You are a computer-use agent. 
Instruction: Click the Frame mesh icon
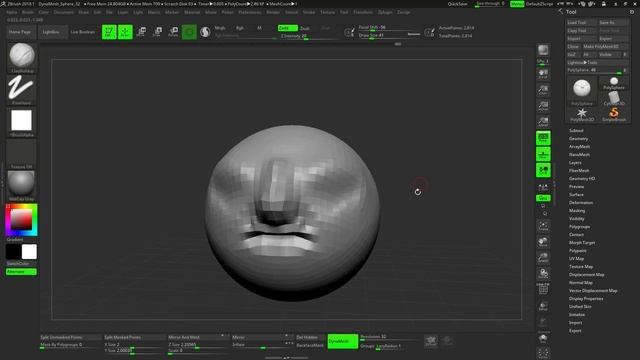(543, 226)
